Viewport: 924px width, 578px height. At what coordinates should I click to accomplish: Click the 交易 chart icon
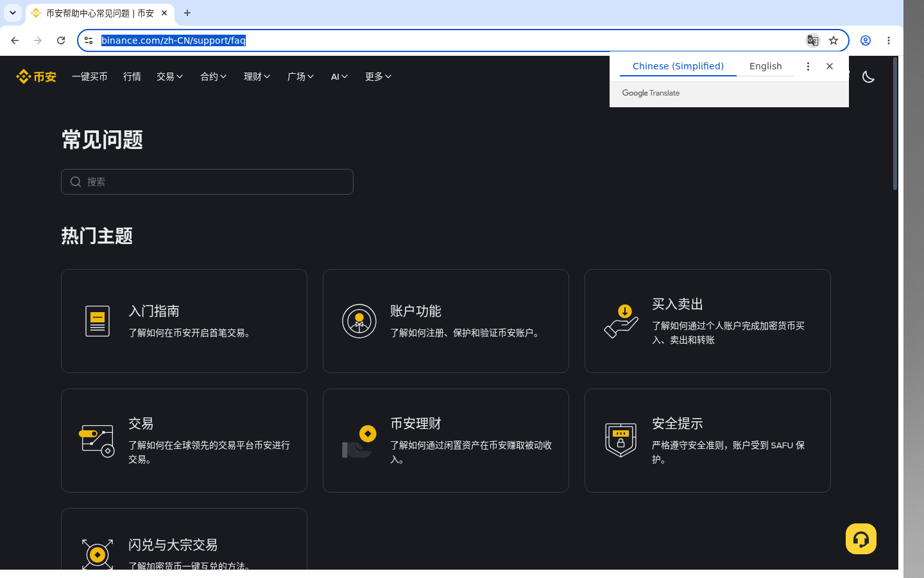[97, 441]
